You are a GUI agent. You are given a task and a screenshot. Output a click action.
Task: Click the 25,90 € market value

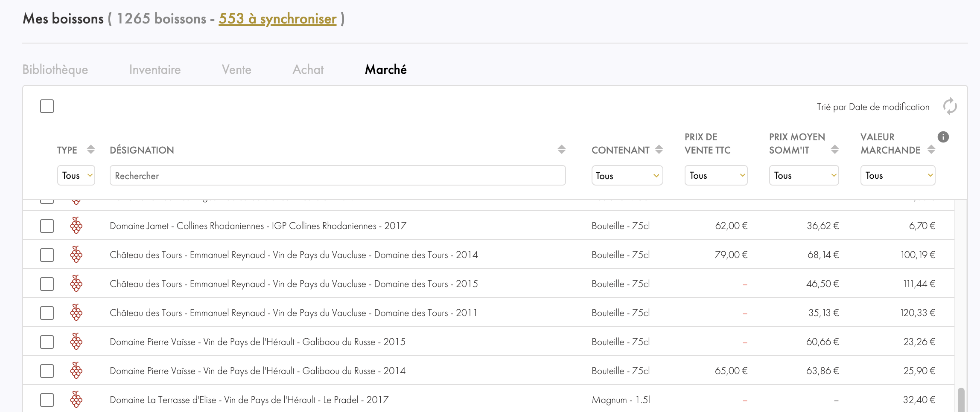click(919, 371)
